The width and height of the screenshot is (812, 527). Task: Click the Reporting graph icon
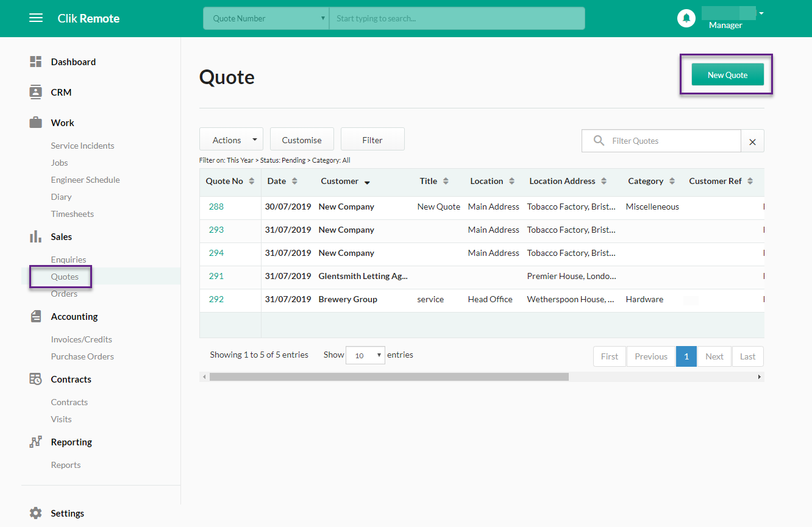(36, 442)
